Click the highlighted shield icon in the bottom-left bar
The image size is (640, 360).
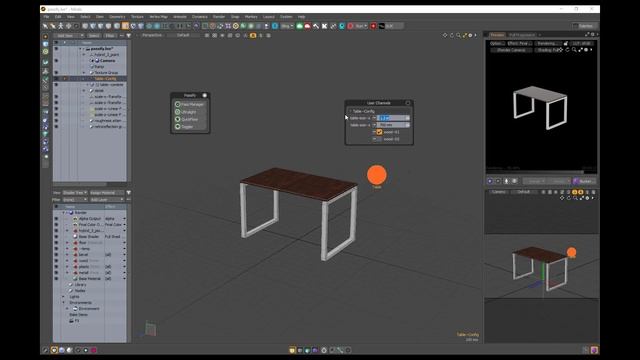pos(54,350)
